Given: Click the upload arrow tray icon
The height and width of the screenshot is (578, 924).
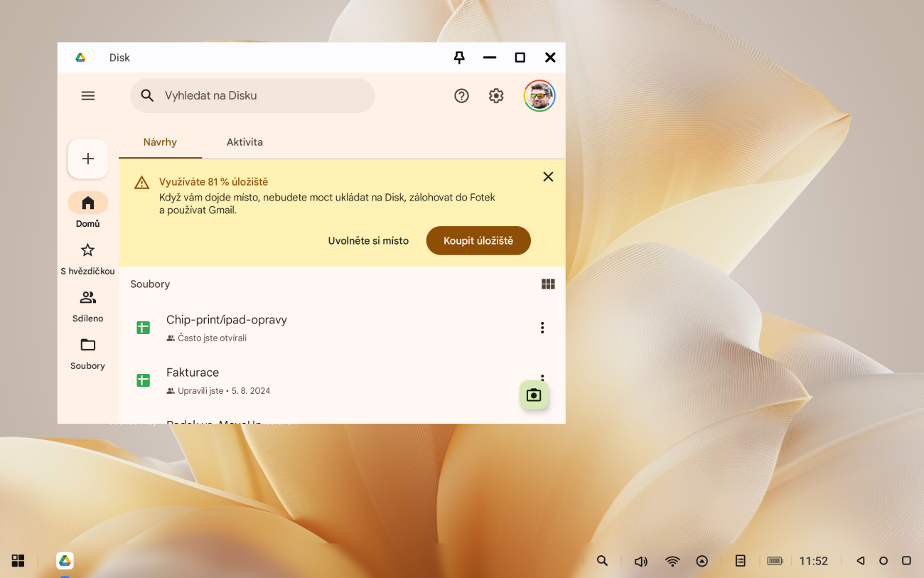Looking at the screenshot, I should click(702, 561).
